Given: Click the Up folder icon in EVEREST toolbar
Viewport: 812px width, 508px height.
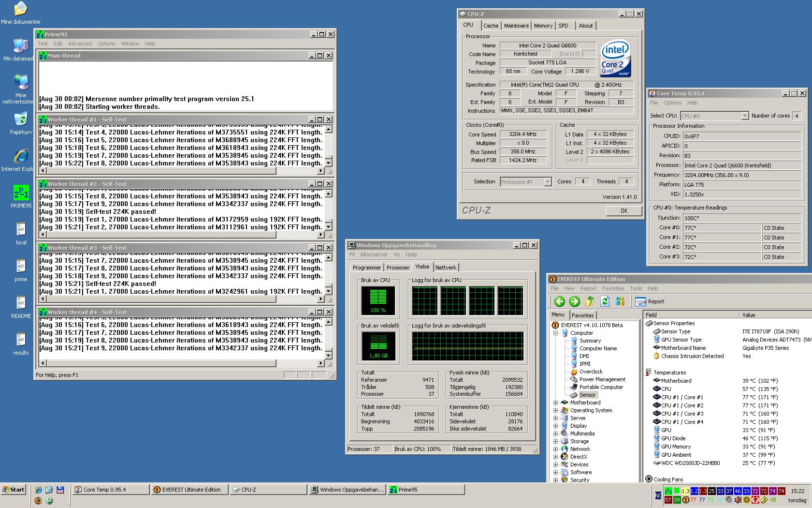Looking at the screenshot, I should point(589,301).
